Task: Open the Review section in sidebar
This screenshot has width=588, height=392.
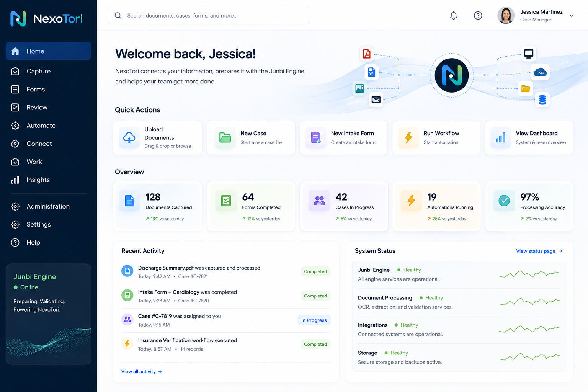Action: pos(49,108)
